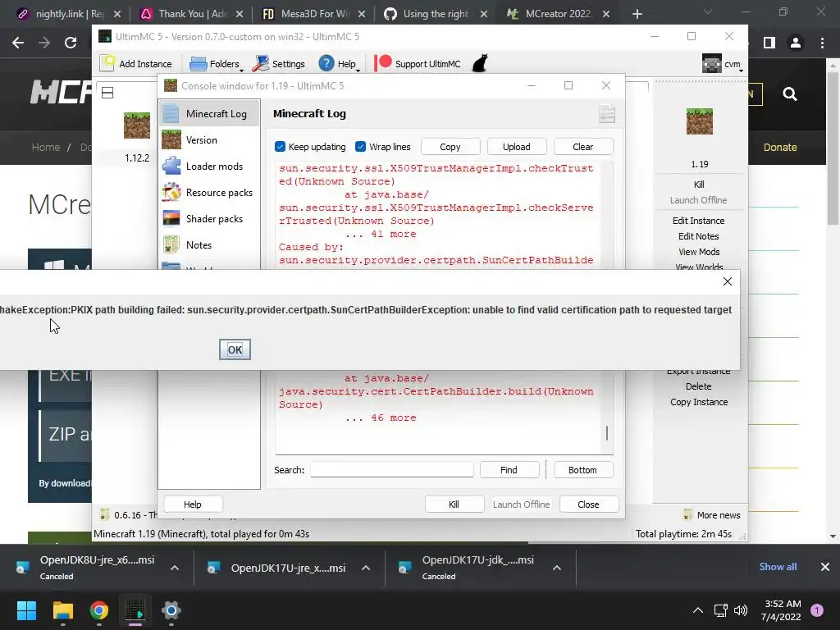Open UltimMC Settings
Screen dimensions: 840x630
tap(278, 64)
